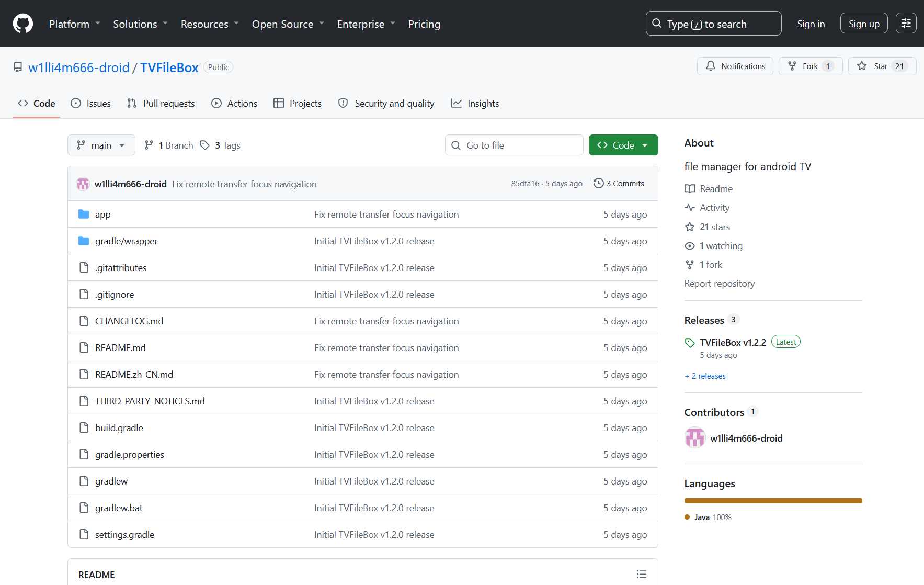Open the GitHub logo homepage
Image resolution: width=924 pixels, height=585 pixels.
tap(23, 24)
